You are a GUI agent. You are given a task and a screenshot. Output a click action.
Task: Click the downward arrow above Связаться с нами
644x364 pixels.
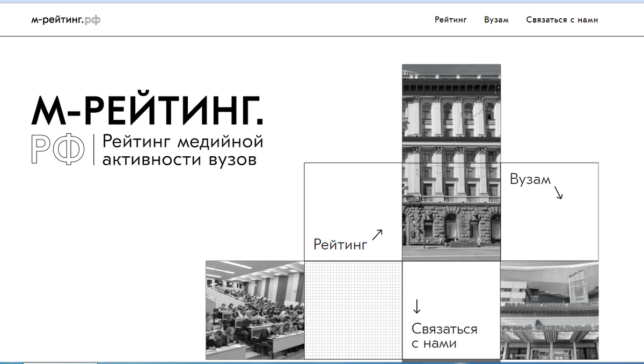416,307
